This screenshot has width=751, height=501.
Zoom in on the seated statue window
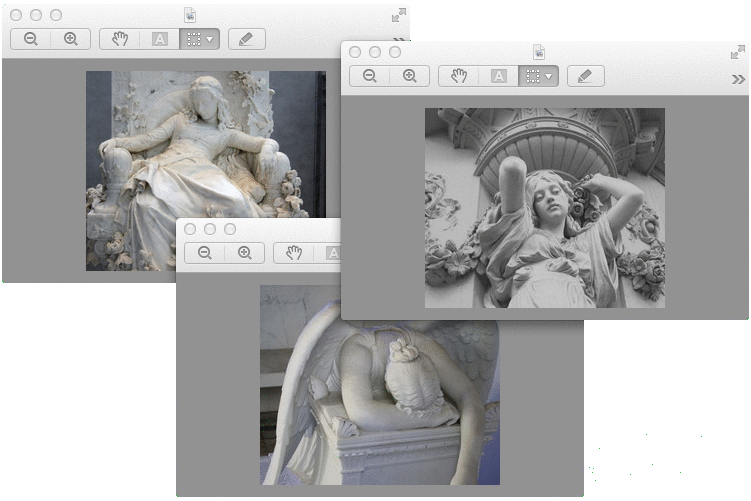click(70, 39)
